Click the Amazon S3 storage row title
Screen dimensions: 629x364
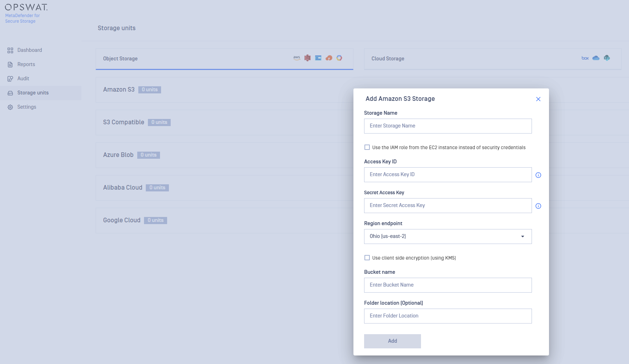tap(119, 89)
